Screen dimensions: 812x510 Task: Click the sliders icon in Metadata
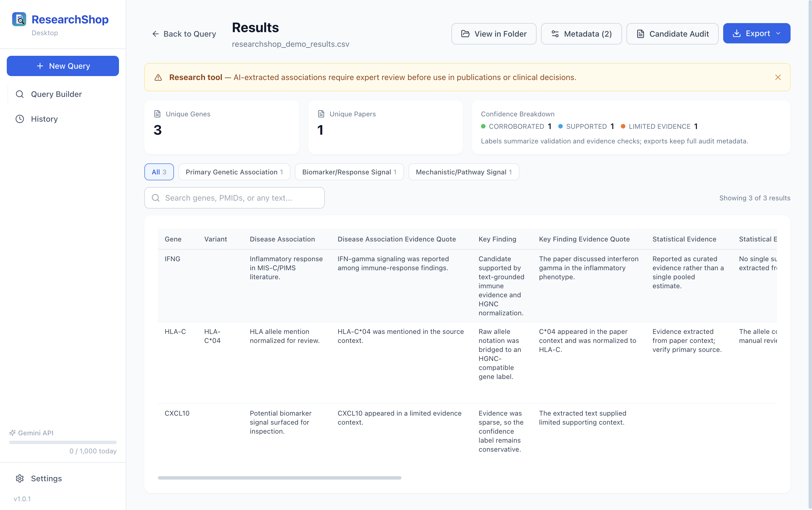[x=555, y=34]
